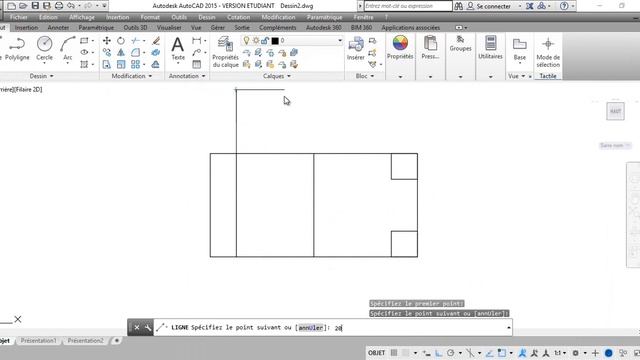Open the Cotation menu

tap(238, 17)
